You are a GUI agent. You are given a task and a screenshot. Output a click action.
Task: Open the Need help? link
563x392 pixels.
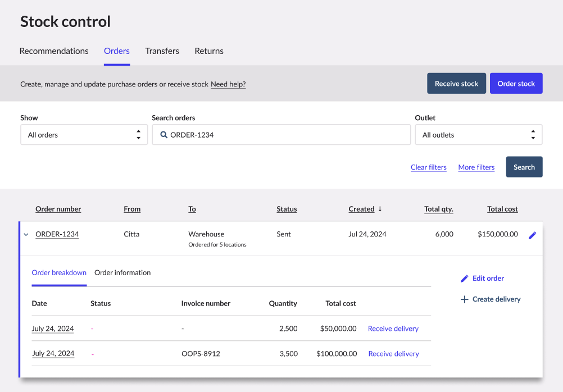pos(228,84)
